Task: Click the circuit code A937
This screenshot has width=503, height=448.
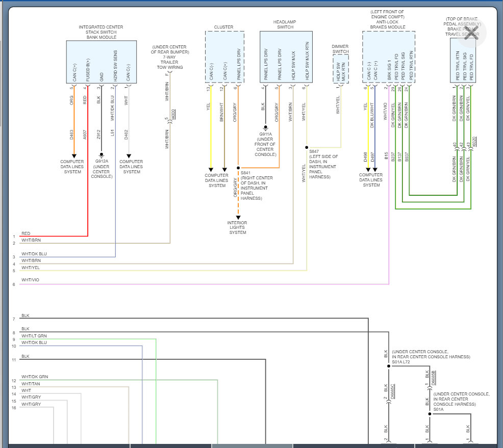Action: pos(85,135)
